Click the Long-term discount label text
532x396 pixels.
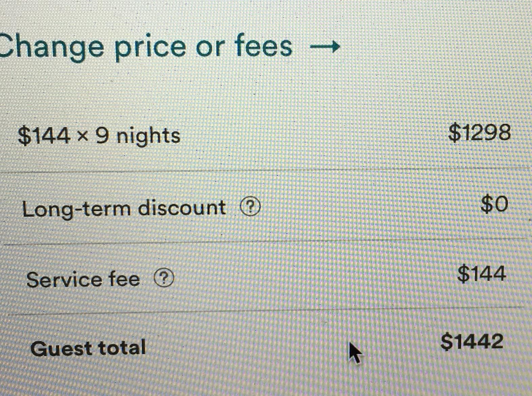coord(124,208)
